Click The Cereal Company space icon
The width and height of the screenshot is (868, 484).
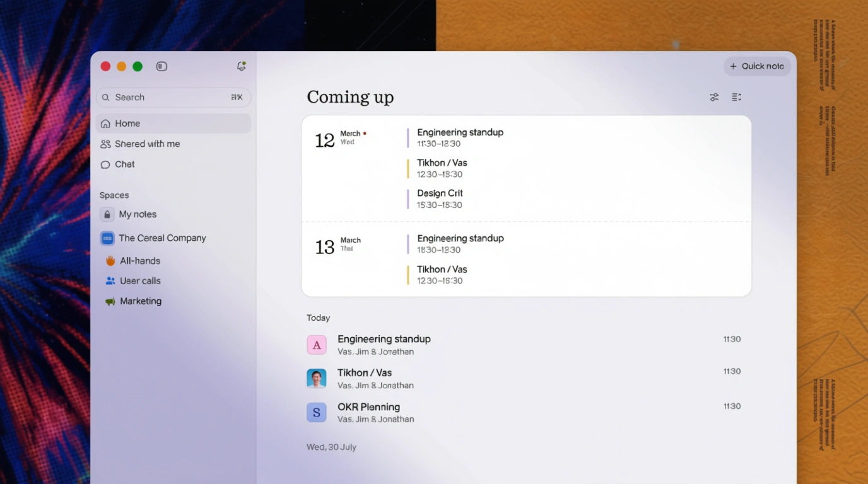[107, 238]
